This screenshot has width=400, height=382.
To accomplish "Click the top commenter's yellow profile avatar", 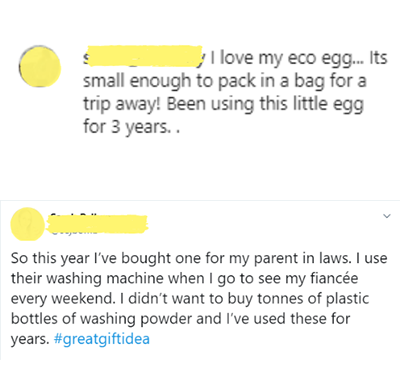I will click(40, 67).
